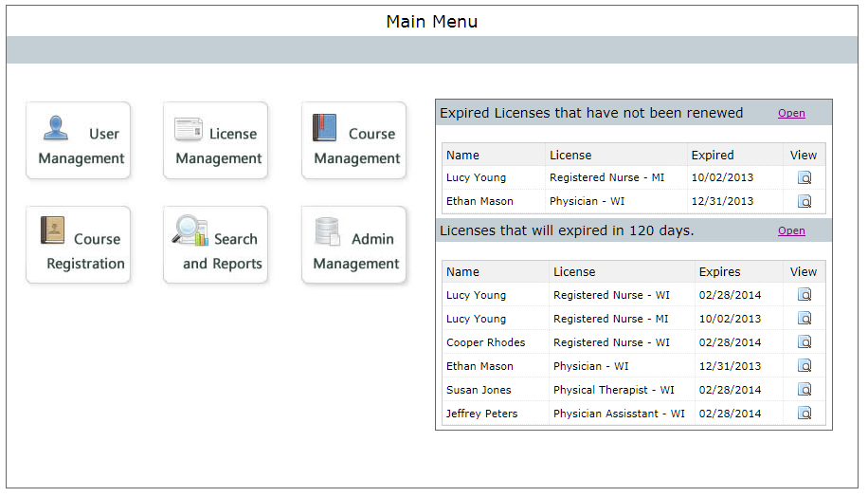View Susan Jones' Physical Therapist license
868x497 pixels.
804,390
